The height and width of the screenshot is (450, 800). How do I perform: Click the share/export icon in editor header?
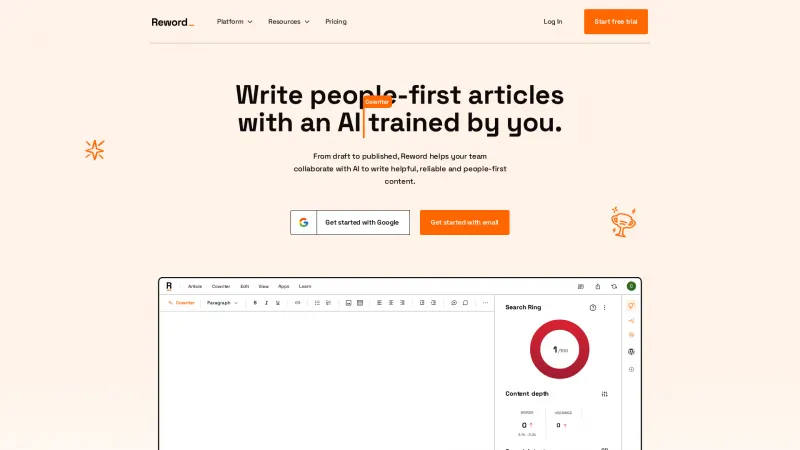click(x=597, y=286)
